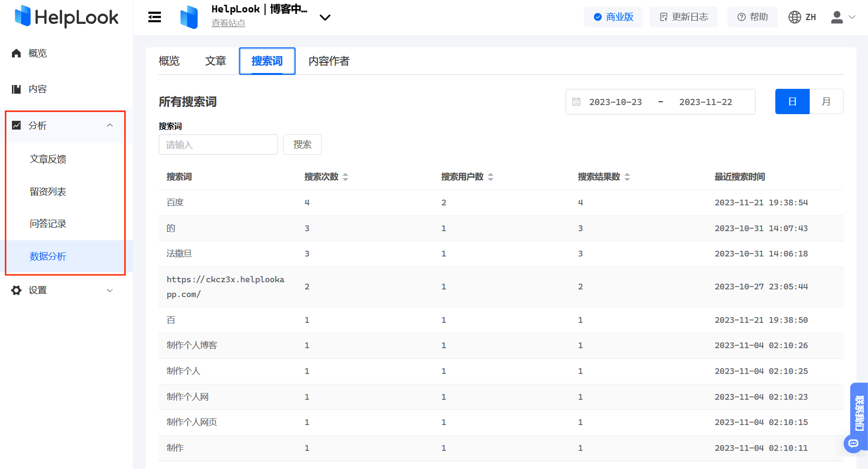Select the 搜索词 tab
This screenshot has width=868, height=469.
(267, 61)
